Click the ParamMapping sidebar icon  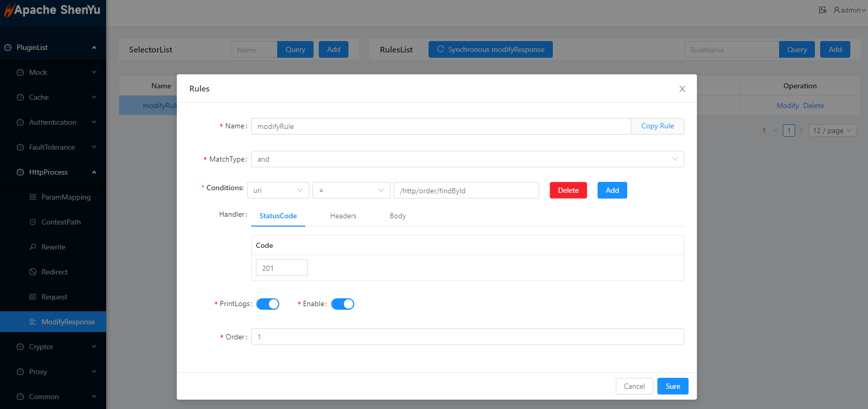(33, 197)
